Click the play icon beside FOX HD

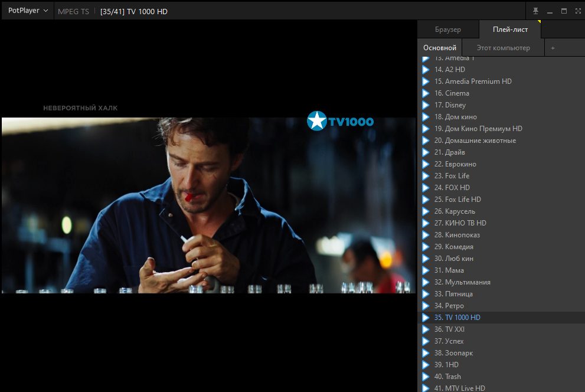pyautogui.click(x=425, y=188)
